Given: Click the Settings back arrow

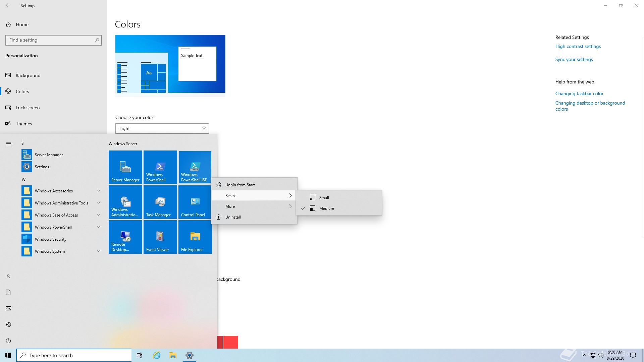Looking at the screenshot, I should [x=8, y=5].
